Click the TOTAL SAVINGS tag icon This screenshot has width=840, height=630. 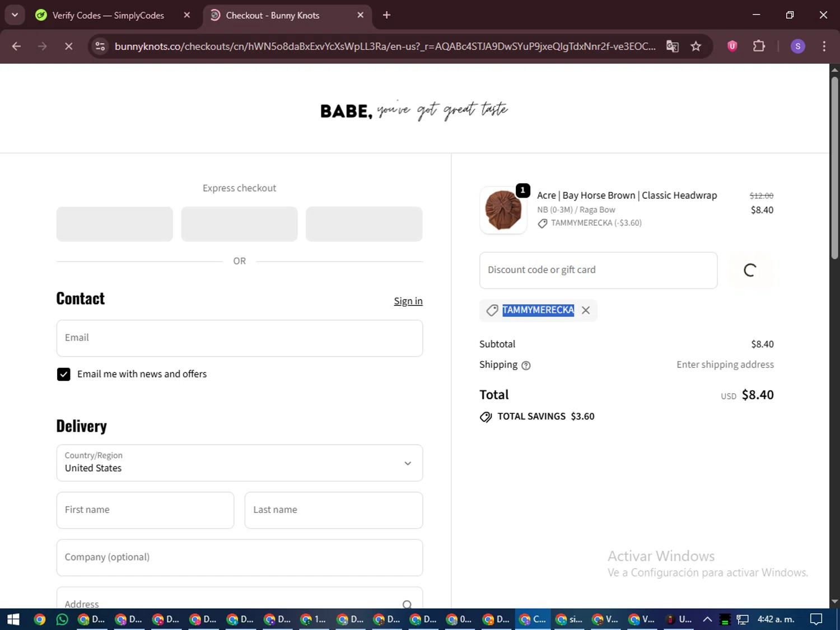(x=486, y=417)
